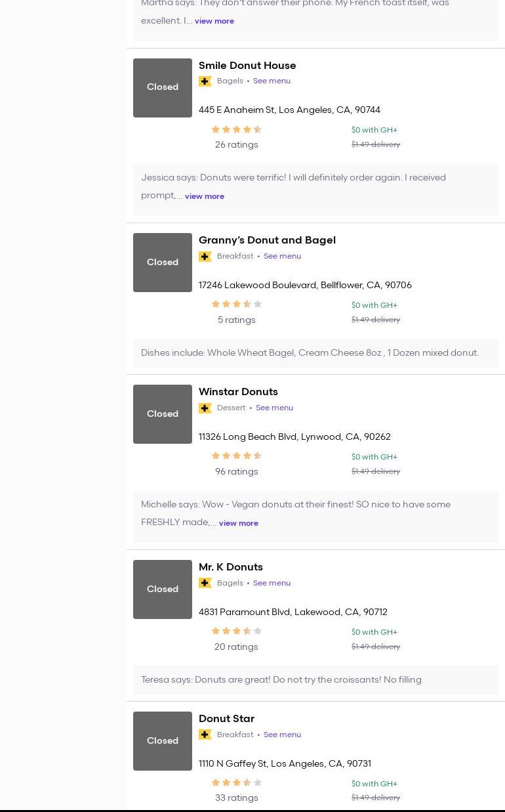Screen dimensions: 505x812
Task: Click star rating of Mr. K Donuts
Action: (x=236, y=631)
